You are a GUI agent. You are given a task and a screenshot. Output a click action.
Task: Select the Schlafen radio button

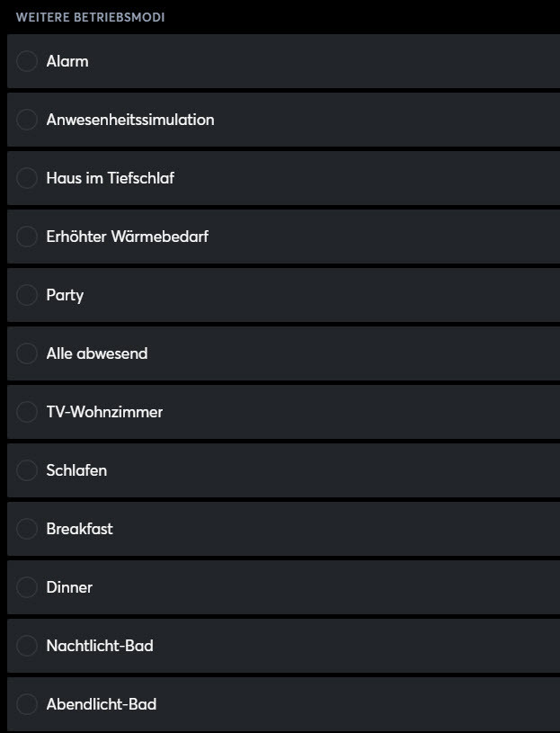[27, 470]
